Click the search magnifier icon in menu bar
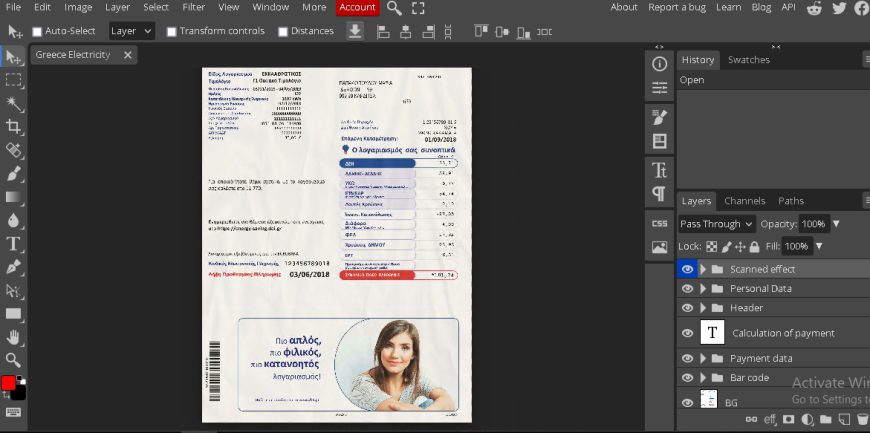Screen dimensions: 870x433 point(394,8)
